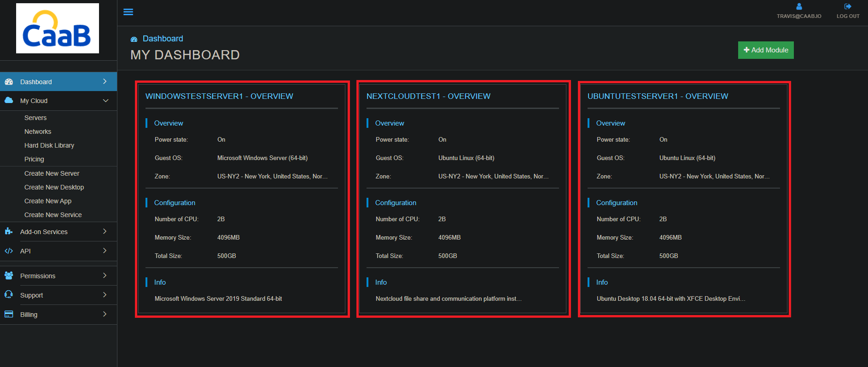The height and width of the screenshot is (367, 868).
Task: Select Create New Desktop
Action: [x=54, y=187]
